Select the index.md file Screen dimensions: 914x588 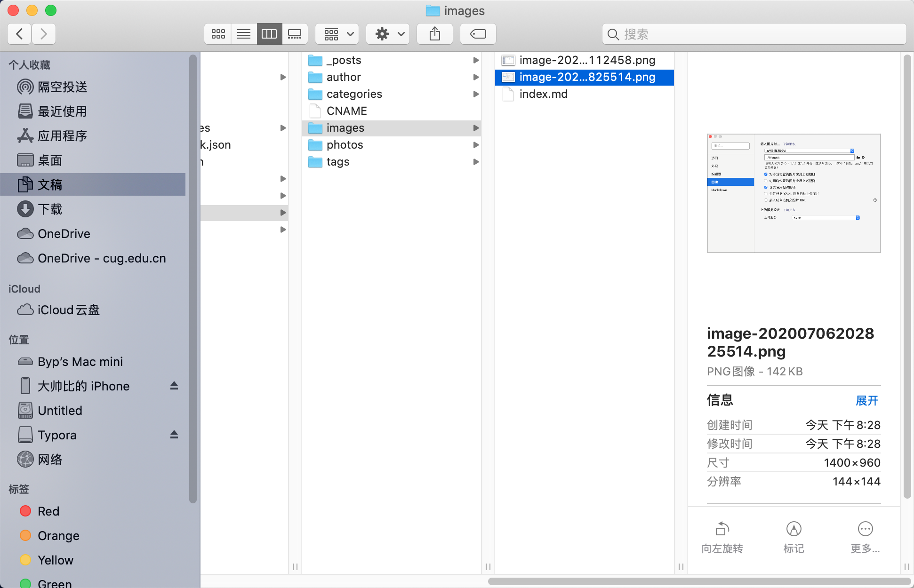(x=543, y=94)
